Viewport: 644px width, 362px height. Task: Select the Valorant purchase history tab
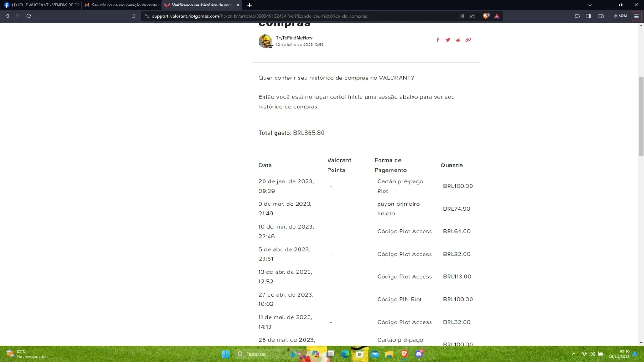198,5
